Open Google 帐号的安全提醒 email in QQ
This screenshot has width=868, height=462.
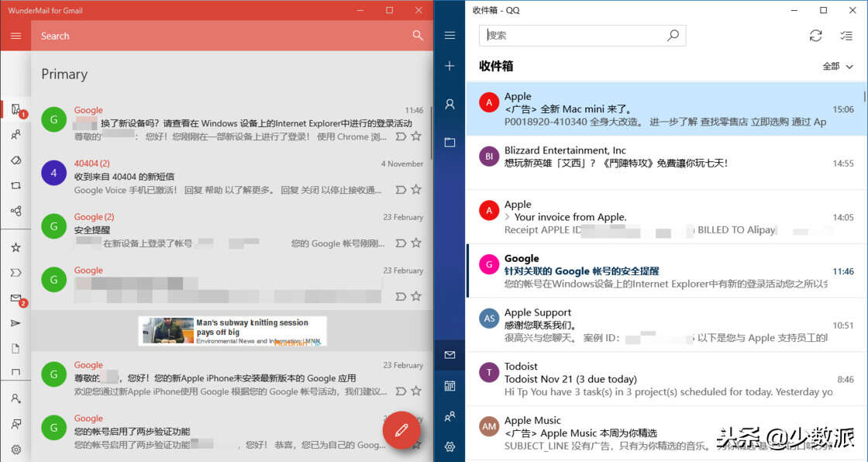[x=666, y=271]
